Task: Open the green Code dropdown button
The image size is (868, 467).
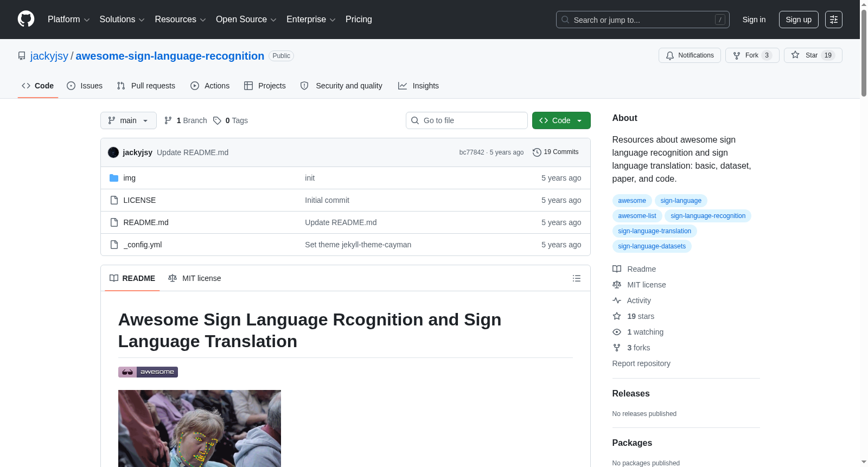Action: (x=561, y=120)
